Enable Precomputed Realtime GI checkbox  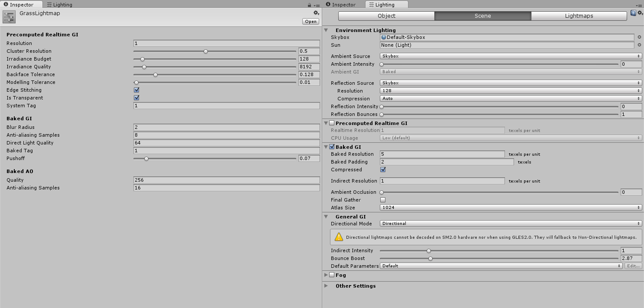pos(332,123)
